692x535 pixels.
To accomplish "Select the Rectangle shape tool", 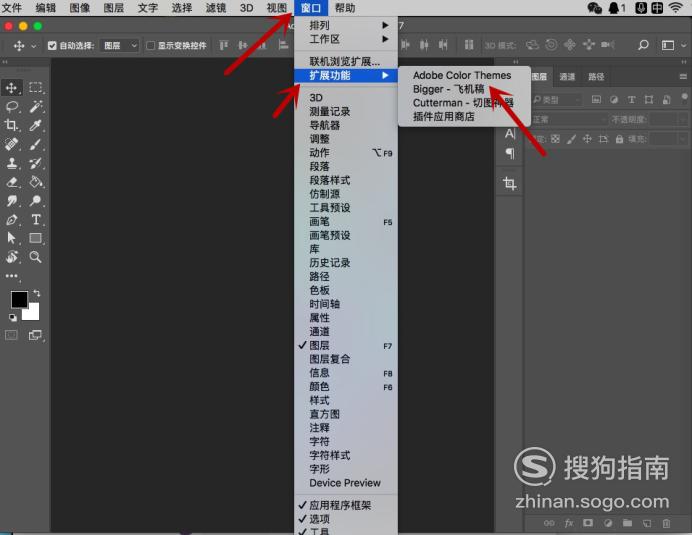I will (x=36, y=238).
